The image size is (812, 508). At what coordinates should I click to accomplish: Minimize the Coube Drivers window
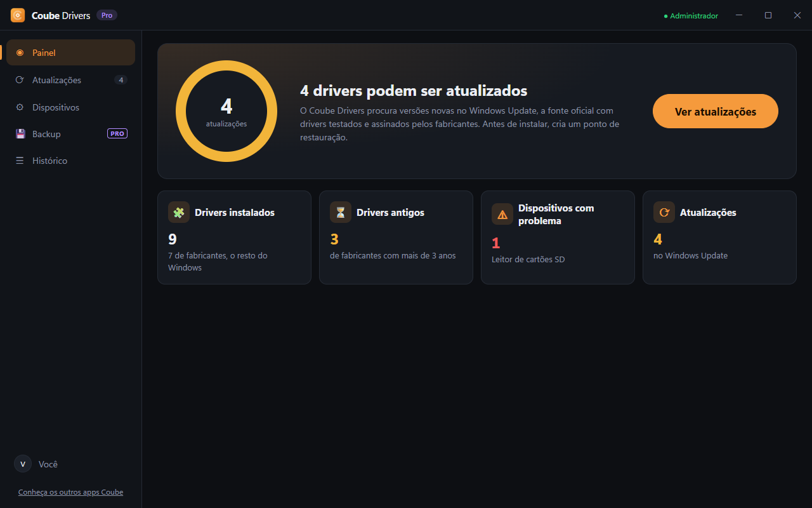(739, 15)
